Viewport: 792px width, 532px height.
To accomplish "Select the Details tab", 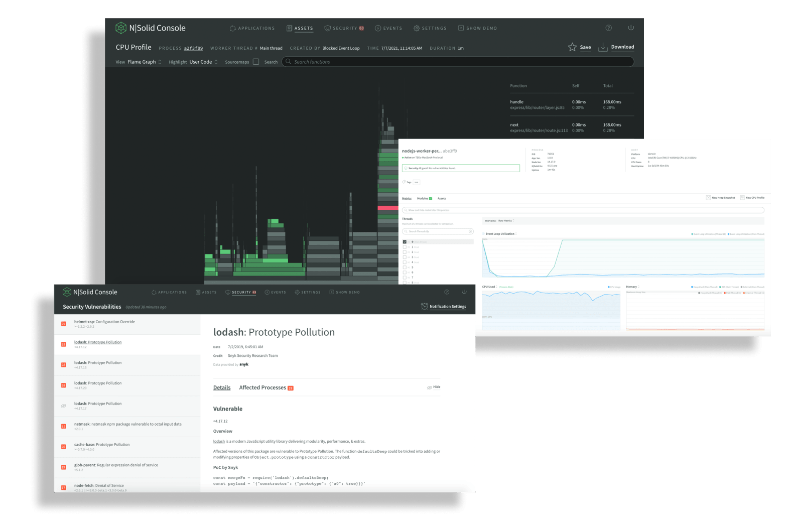I will tap(222, 387).
